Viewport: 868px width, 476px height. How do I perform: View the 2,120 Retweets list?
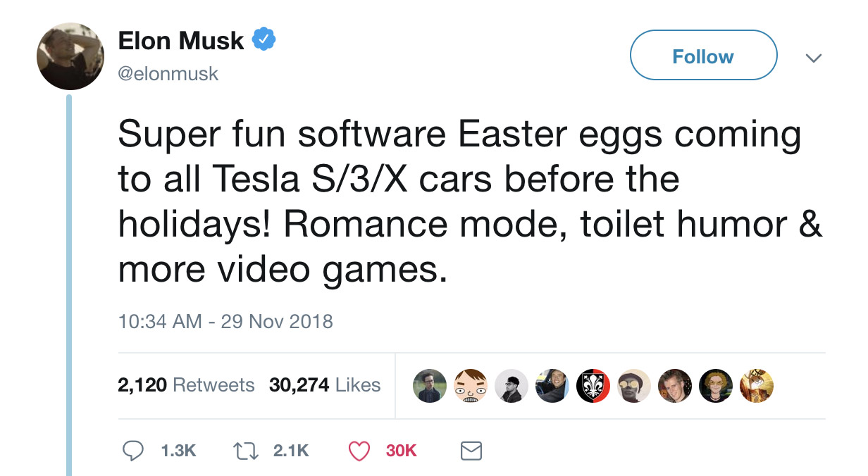[x=186, y=385]
